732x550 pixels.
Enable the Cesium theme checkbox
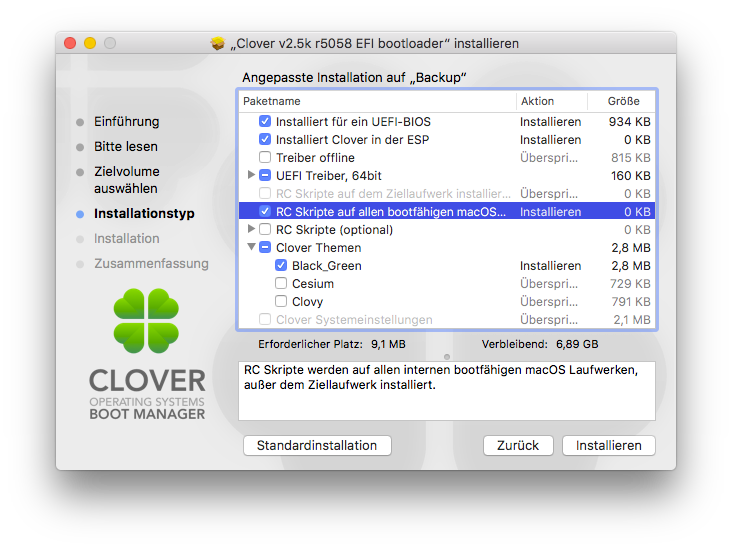[281, 283]
